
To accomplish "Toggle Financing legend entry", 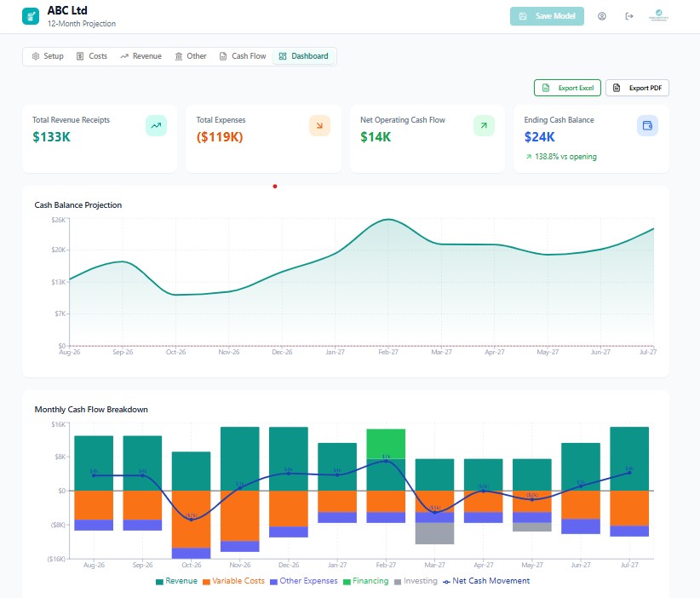I will (365, 581).
